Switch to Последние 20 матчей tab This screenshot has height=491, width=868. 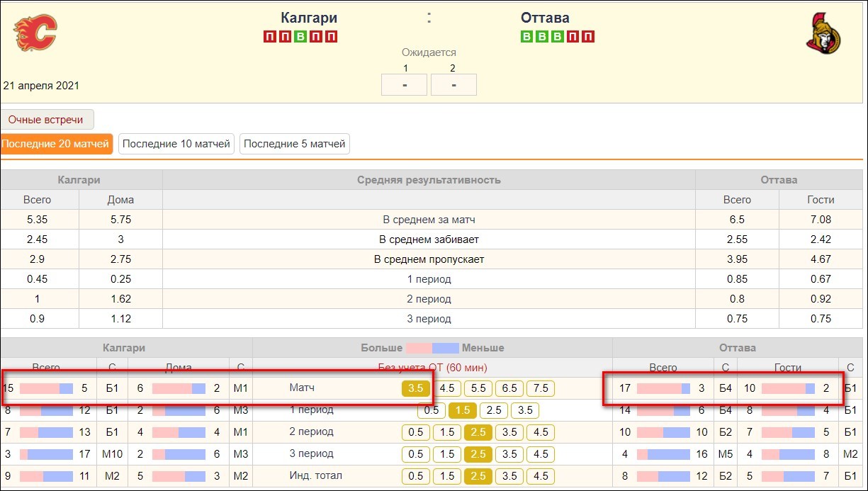[57, 144]
